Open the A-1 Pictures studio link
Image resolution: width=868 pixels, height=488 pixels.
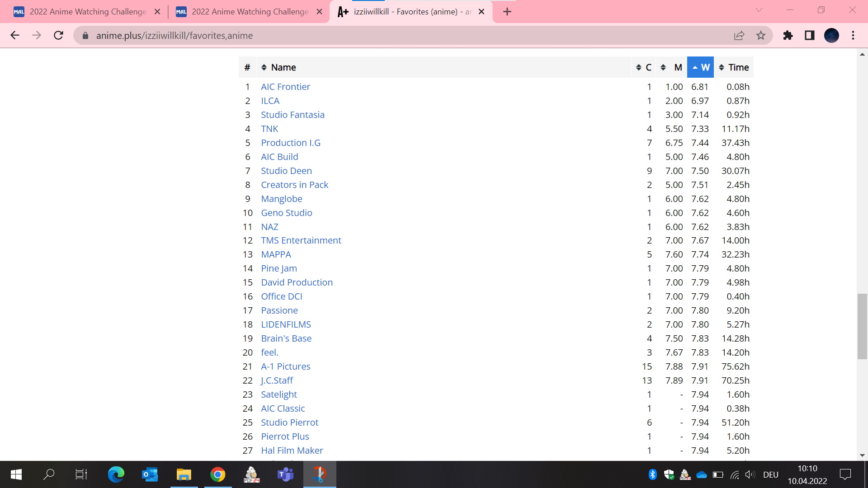[285, 366]
